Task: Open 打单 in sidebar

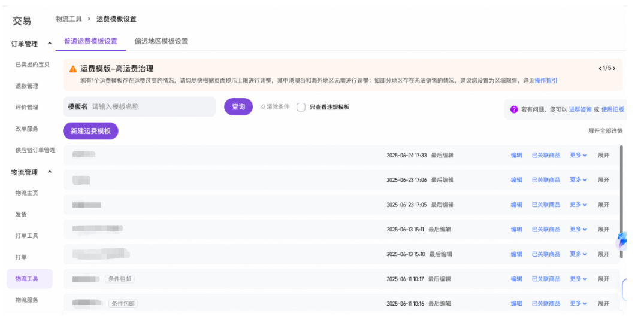Action: coord(21,257)
